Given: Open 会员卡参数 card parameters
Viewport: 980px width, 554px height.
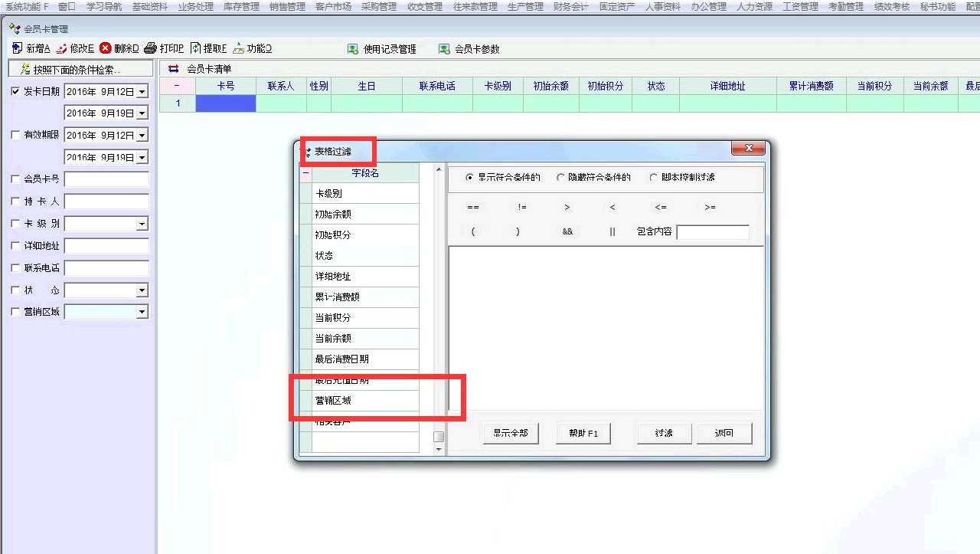Looking at the screenshot, I should pyautogui.click(x=444, y=49).
